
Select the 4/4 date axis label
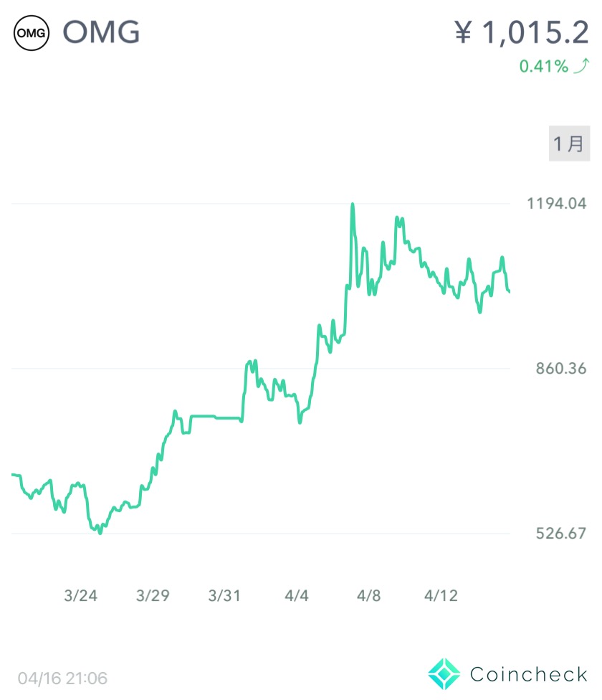pyautogui.click(x=297, y=595)
